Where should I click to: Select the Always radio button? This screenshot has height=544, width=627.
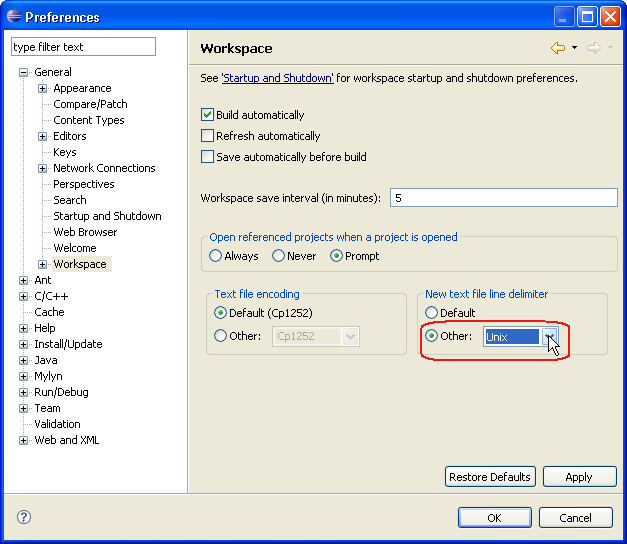[x=215, y=256]
